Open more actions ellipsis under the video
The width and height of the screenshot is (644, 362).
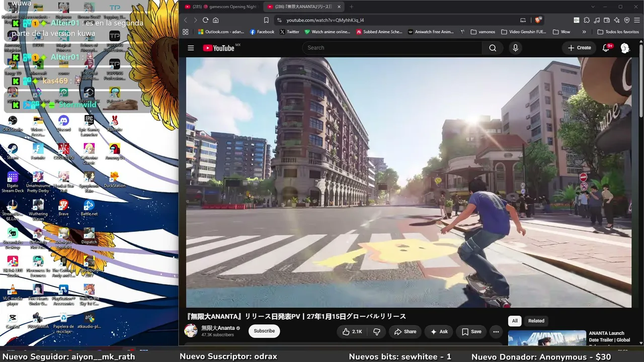click(496, 331)
